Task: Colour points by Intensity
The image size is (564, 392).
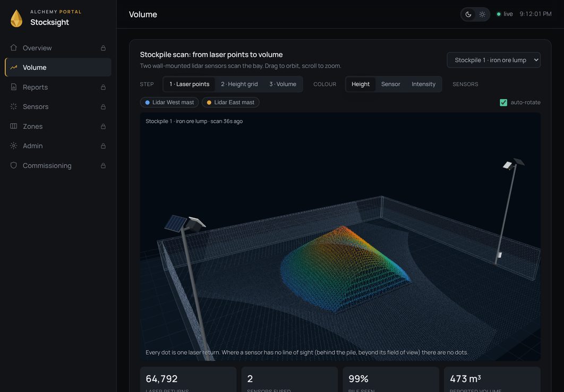Action: pos(423,84)
